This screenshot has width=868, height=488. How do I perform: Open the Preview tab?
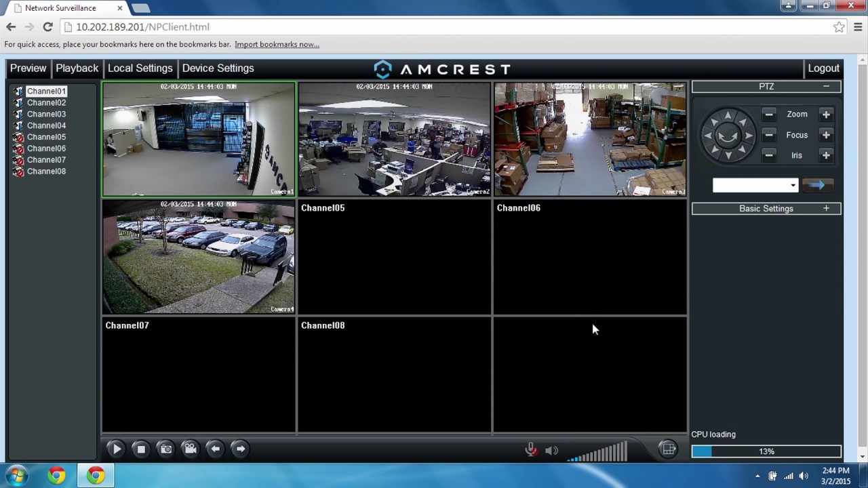(28, 68)
